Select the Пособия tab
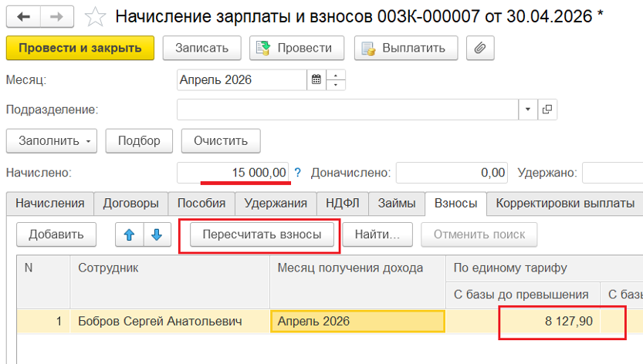The width and height of the screenshot is (643, 364). [x=201, y=204]
